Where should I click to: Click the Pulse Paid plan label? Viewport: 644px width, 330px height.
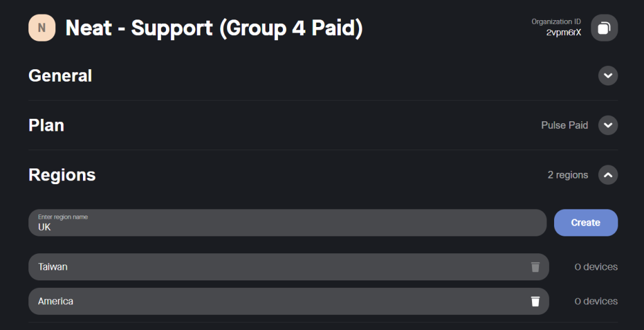coord(564,125)
